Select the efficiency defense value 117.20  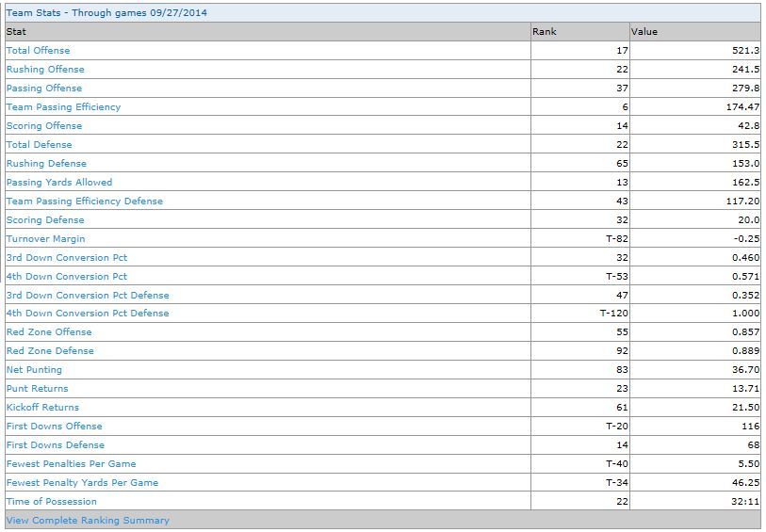click(743, 202)
